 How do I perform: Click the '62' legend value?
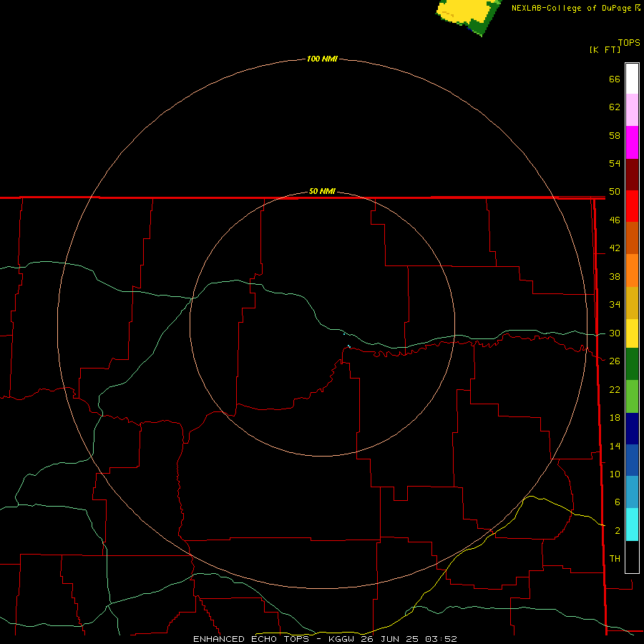[615, 107]
